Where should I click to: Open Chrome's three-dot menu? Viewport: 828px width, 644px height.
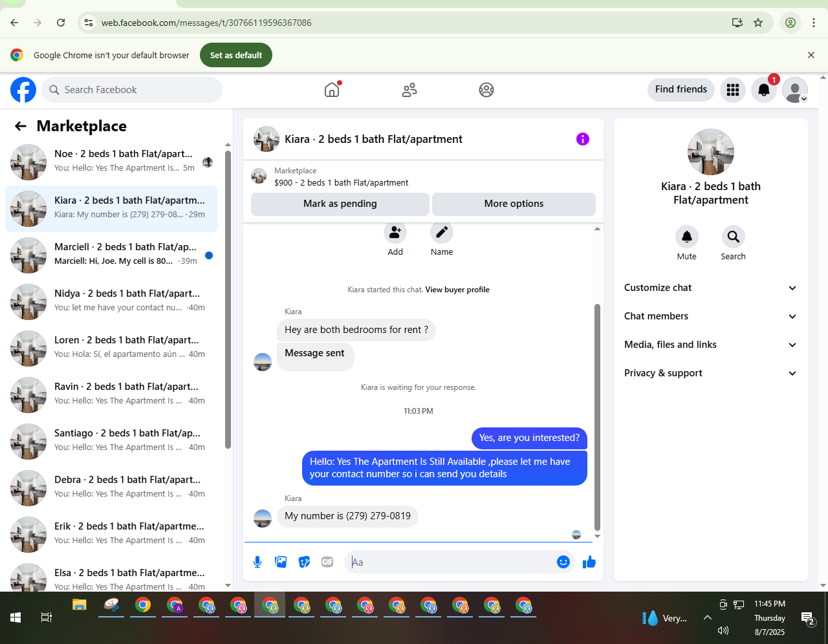814,23
